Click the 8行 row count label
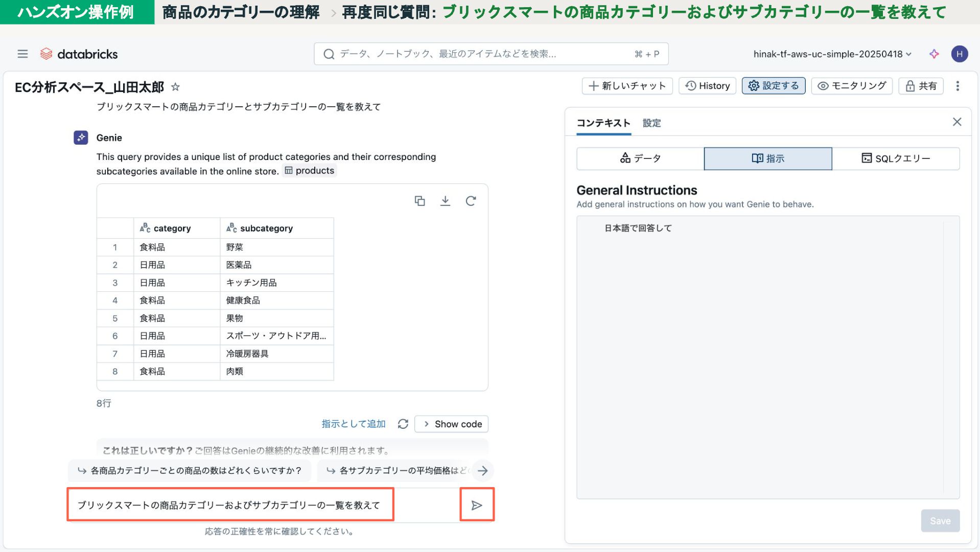 point(104,403)
